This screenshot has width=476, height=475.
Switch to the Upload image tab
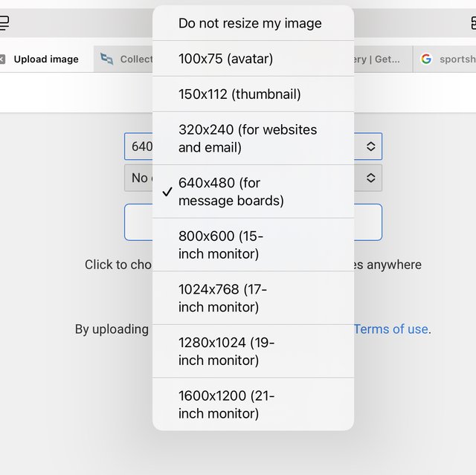coord(46,59)
